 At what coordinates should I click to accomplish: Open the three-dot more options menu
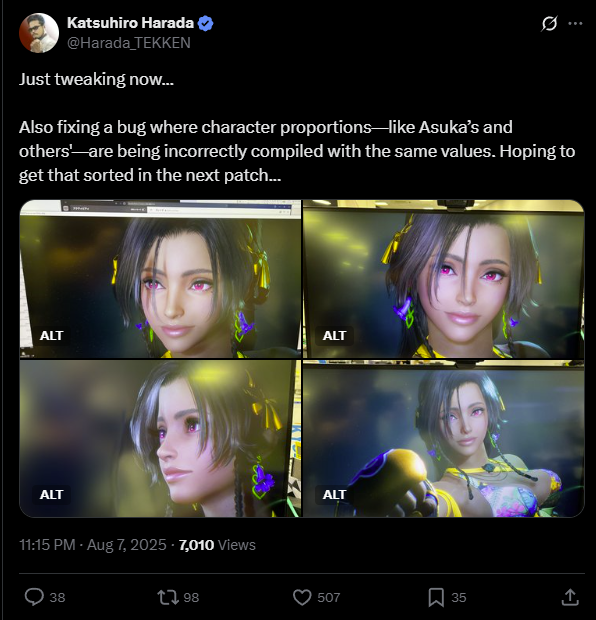pyautogui.click(x=575, y=24)
